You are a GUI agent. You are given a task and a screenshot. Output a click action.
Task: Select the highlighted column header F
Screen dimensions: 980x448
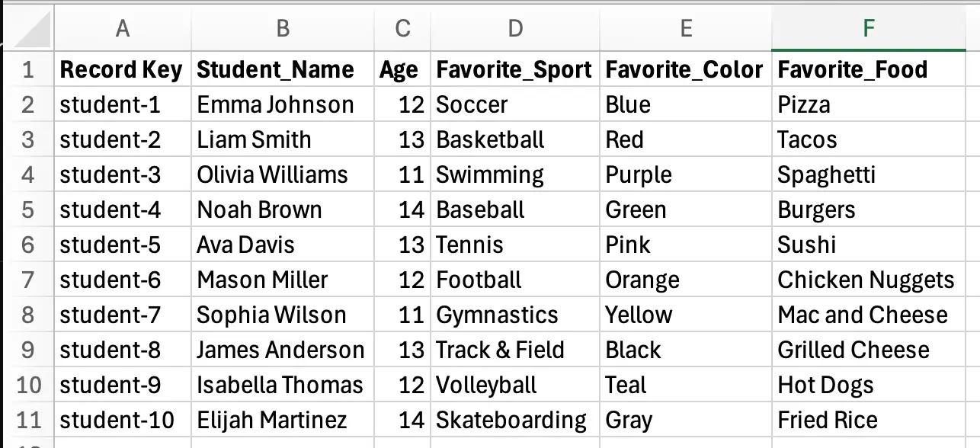point(869,28)
